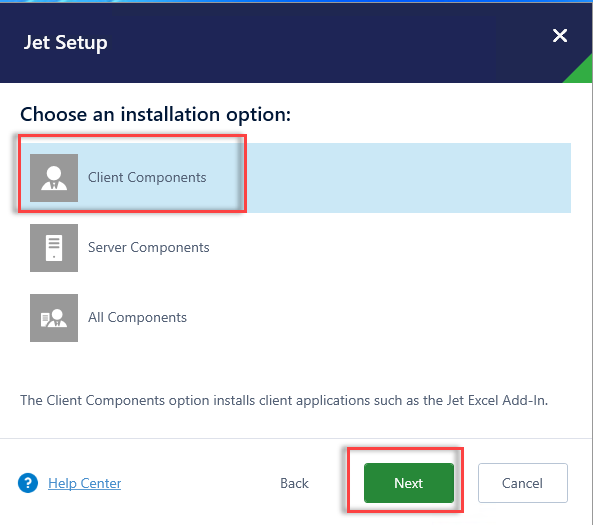Abort installation with the Cancel button
Image resolution: width=593 pixels, height=525 pixels.
coord(523,483)
